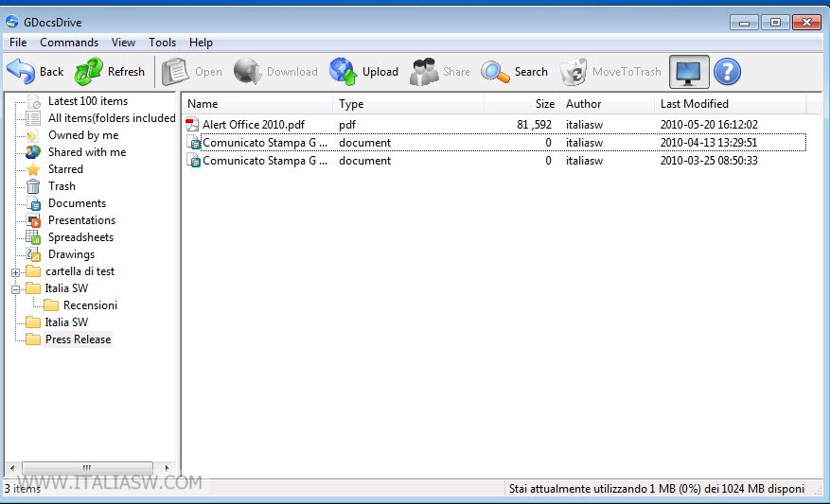Open the Commands menu
830x504 pixels.
tap(69, 43)
